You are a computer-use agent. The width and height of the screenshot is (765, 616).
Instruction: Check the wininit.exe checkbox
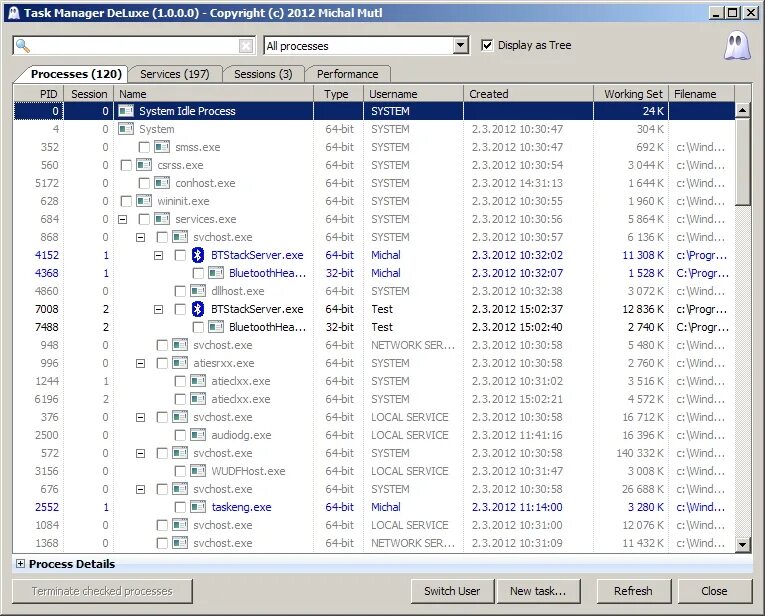[126, 201]
